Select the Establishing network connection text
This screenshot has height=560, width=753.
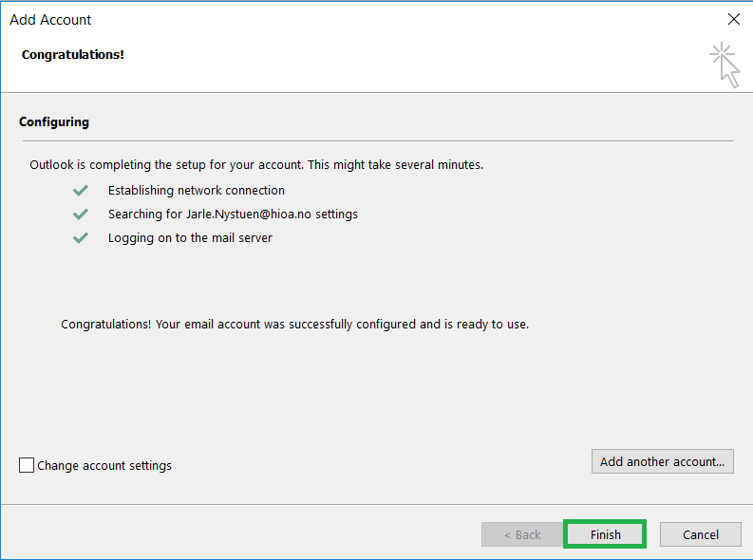click(197, 191)
